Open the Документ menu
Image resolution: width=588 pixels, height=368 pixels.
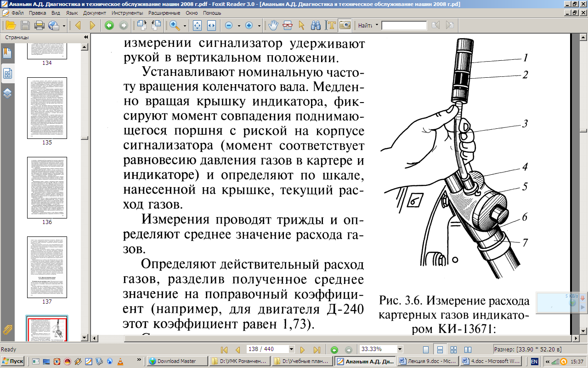click(95, 13)
